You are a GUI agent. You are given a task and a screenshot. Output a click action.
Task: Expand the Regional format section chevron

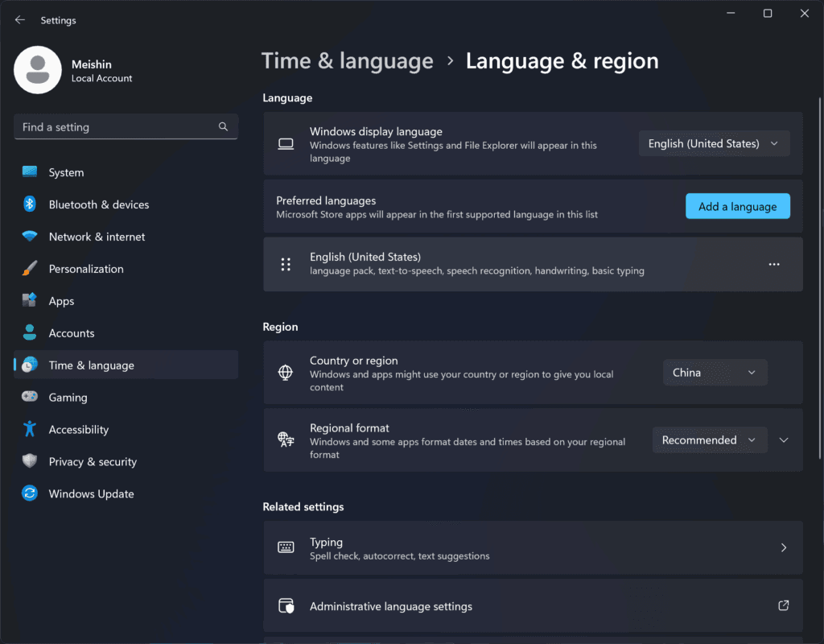click(x=783, y=440)
